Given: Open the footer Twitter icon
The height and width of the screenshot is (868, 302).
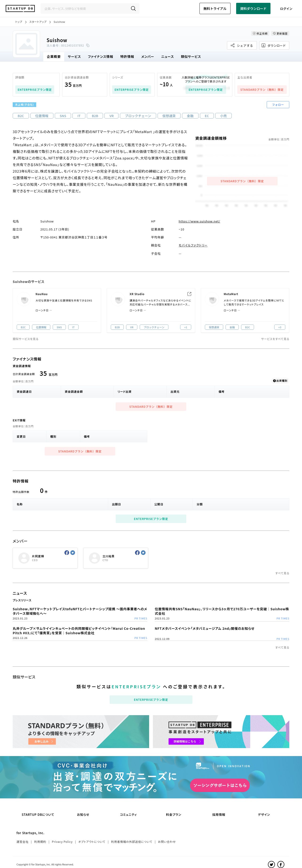Looking at the screenshot, I should click(271, 864).
